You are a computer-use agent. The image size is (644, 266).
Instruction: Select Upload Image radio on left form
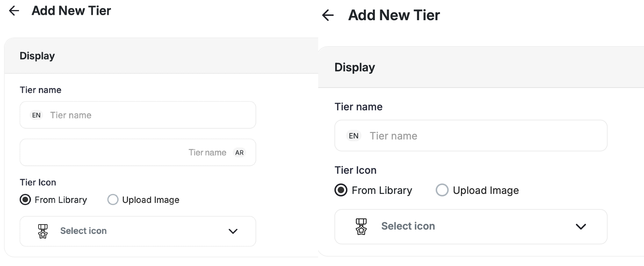point(112,199)
